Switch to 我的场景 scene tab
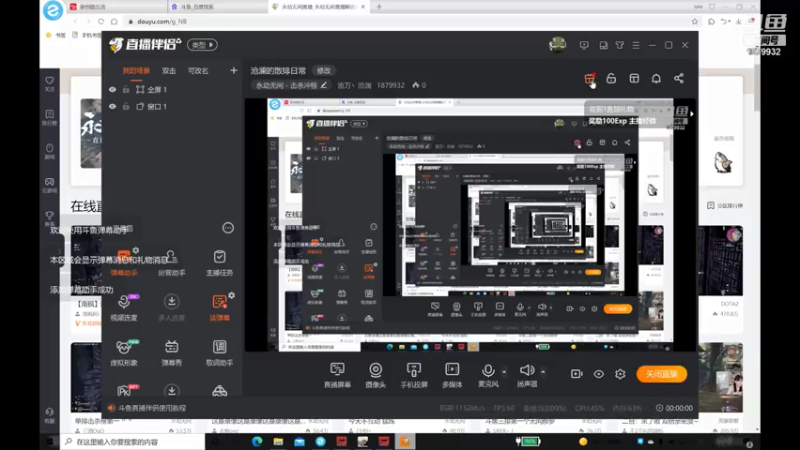800x450 pixels. [136, 71]
